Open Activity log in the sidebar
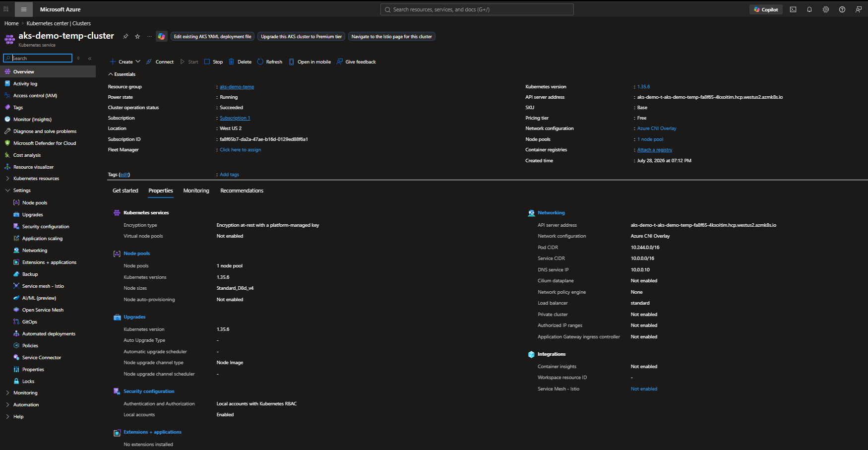868x450 pixels. click(25, 84)
